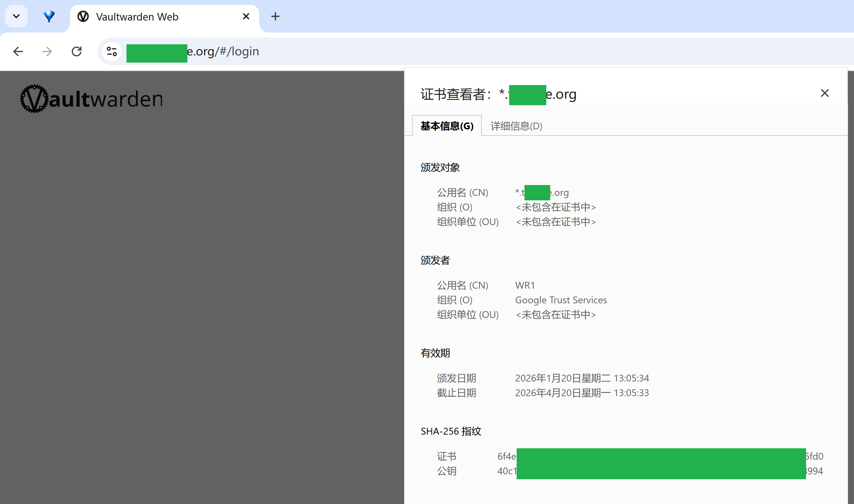Click the 截止日期 expiry date value
Viewport: 854px width, 504px height.
pos(582,393)
